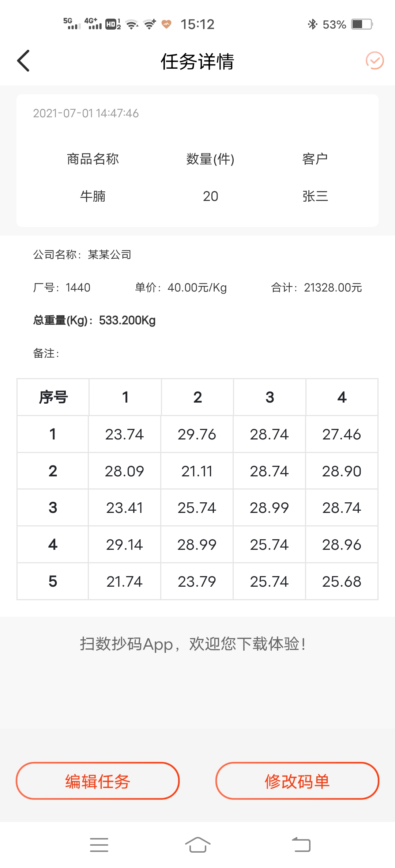Tap the customer name 张三
The width and height of the screenshot is (395, 868).
point(316,196)
